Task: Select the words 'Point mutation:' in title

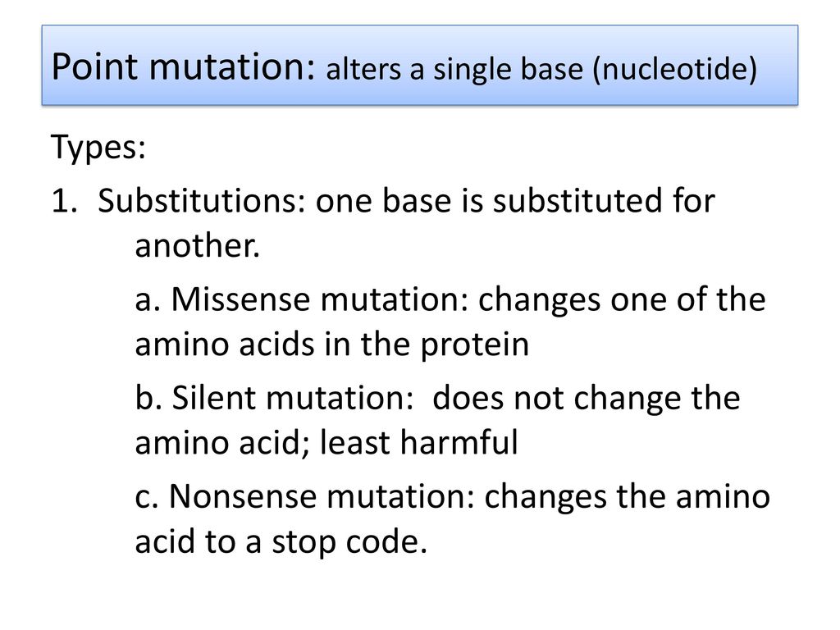Action: pyautogui.click(x=184, y=67)
